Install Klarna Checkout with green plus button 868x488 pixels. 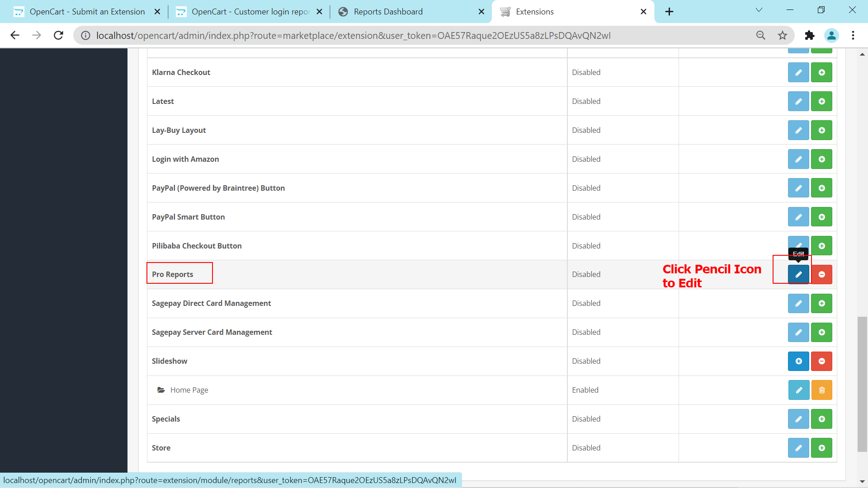click(821, 72)
